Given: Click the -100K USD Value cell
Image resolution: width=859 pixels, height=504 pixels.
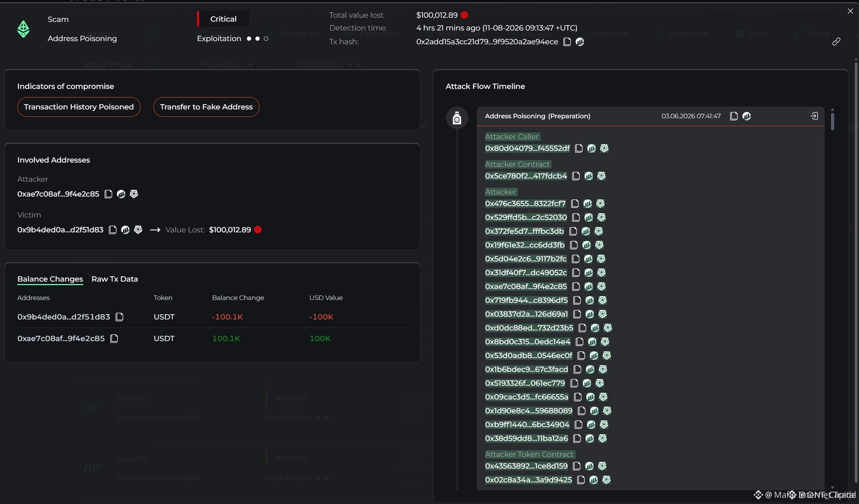Looking at the screenshot, I should click(321, 317).
